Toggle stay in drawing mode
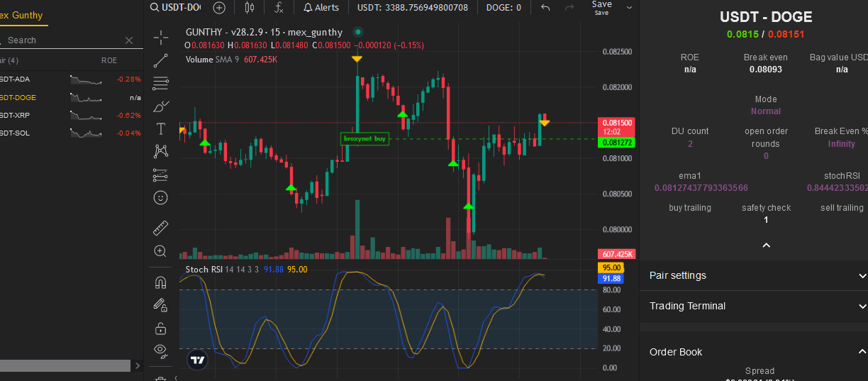This screenshot has width=868, height=381. [161, 305]
